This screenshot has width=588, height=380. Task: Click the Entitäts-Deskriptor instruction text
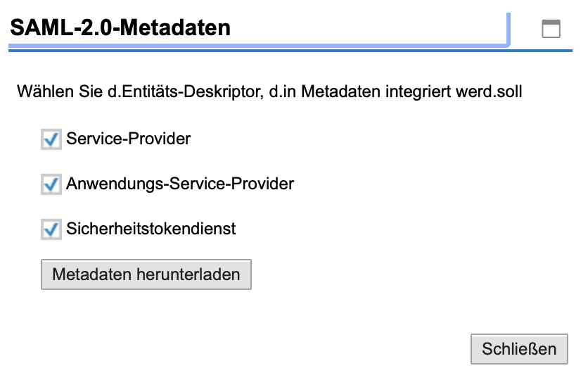click(x=269, y=91)
